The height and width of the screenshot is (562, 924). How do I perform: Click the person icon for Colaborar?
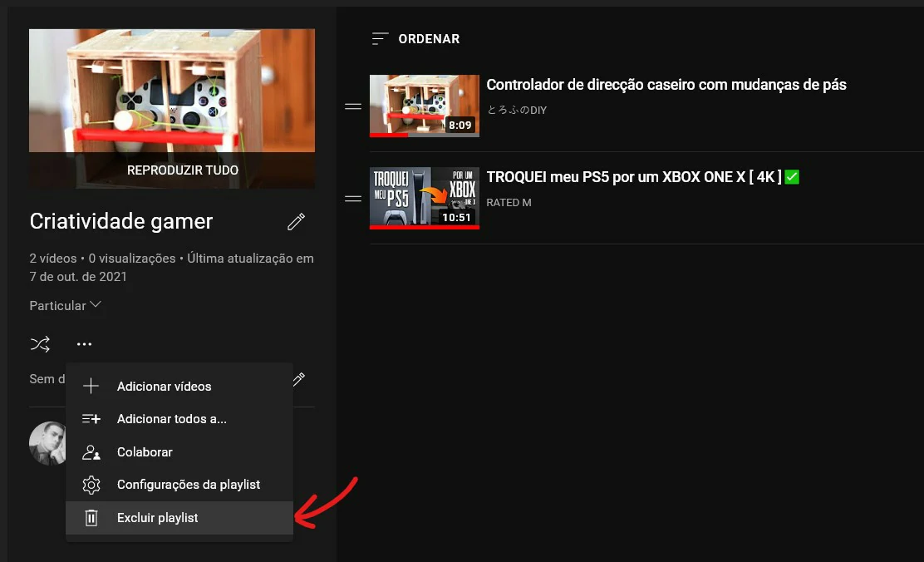pos(91,452)
